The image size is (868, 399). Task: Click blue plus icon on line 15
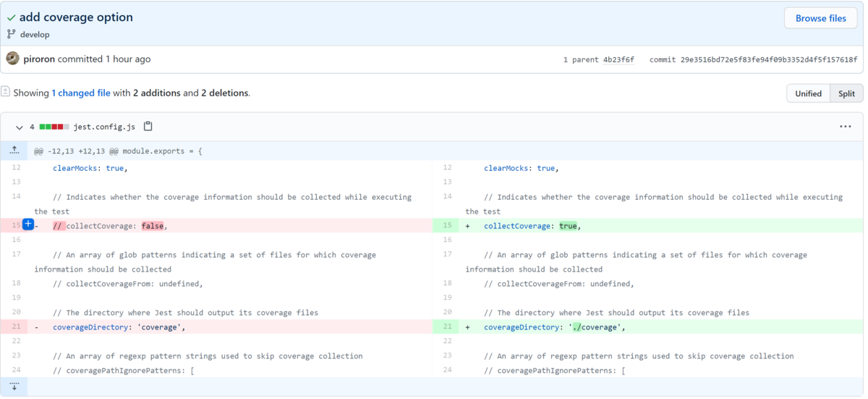click(x=28, y=224)
